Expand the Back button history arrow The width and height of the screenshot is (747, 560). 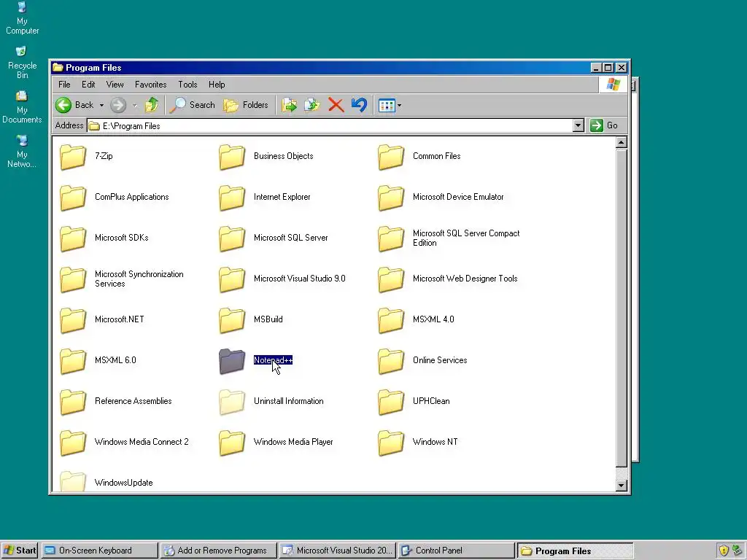click(x=101, y=105)
